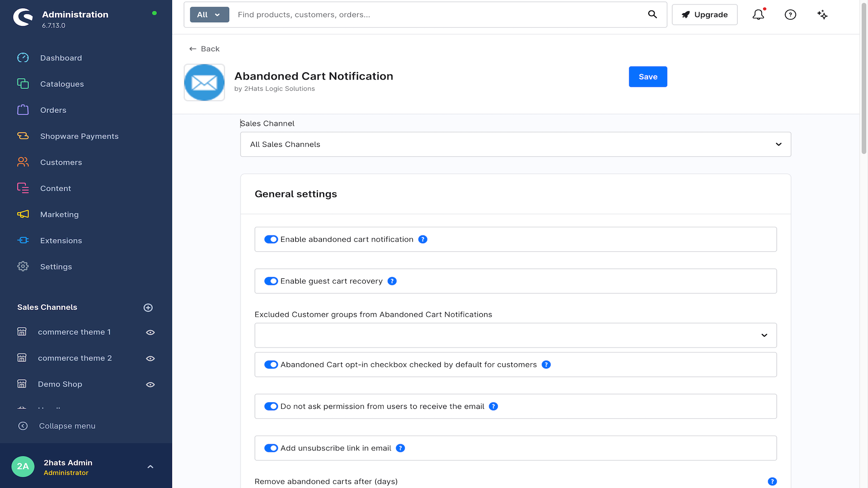868x488 pixels.
Task: Click the Demo Shop storefront icon
Action: [x=22, y=384]
